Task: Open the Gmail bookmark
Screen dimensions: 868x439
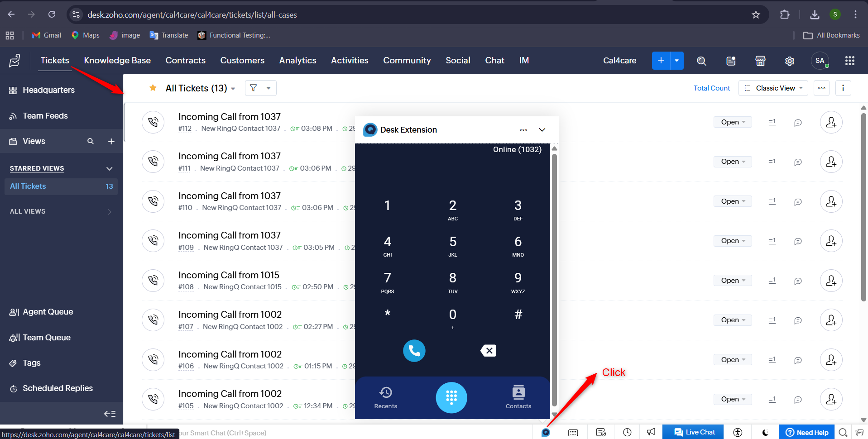Action: (46, 35)
